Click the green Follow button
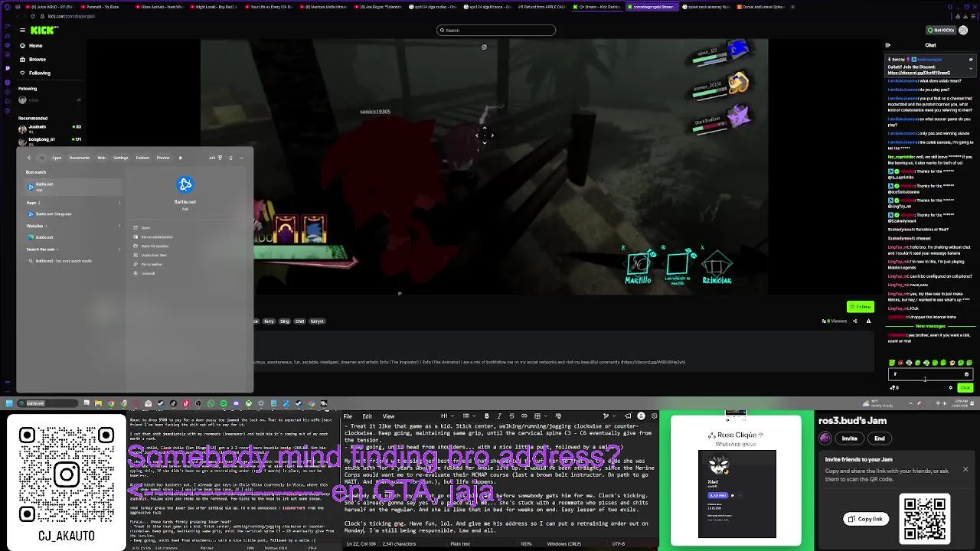The image size is (980, 551). coord(861,307)
